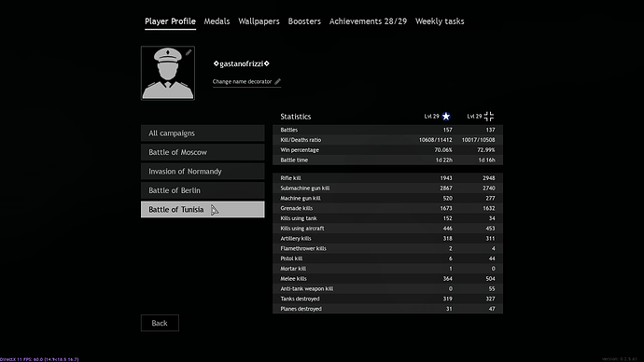This screenshot has width=644, height=362.
Task: Go to the Boosters tab
Action: pyautogui.click(x=304, y=21)
